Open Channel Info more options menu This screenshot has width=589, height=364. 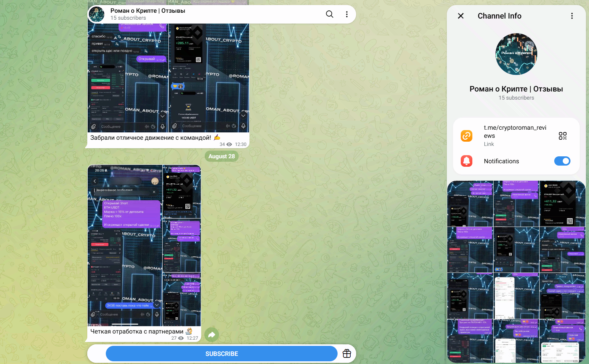(x=572, y=16)
